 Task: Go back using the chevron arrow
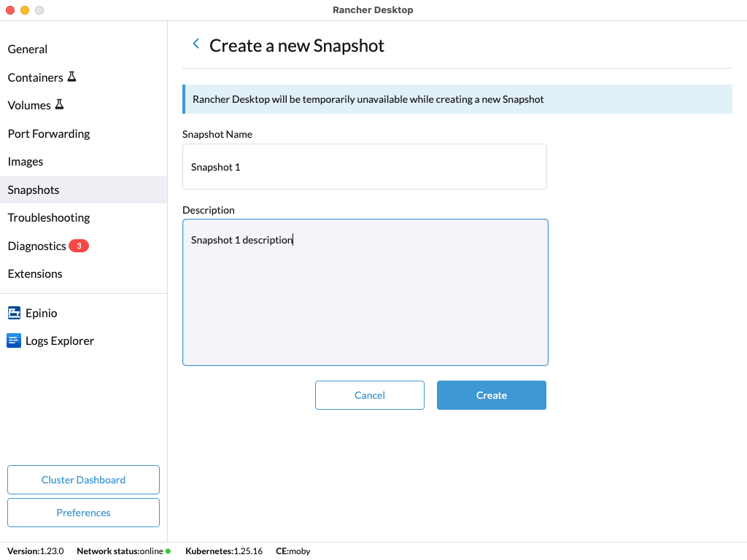tap(196, 44)
